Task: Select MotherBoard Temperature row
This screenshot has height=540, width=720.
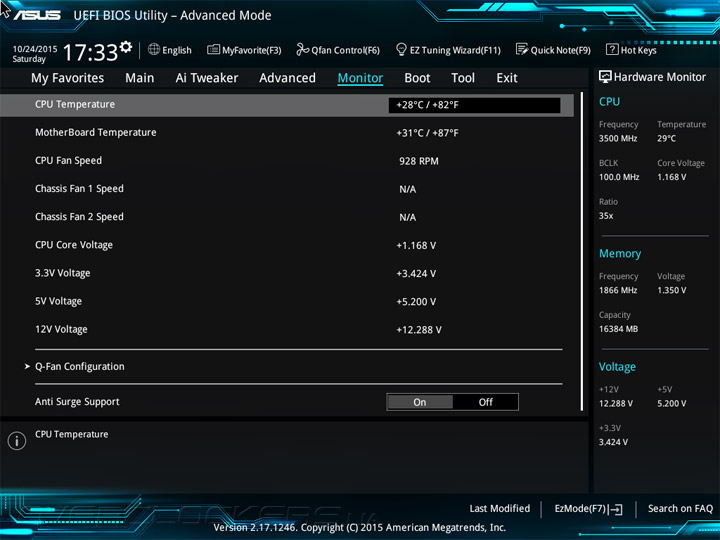Action: click(287, 133)
